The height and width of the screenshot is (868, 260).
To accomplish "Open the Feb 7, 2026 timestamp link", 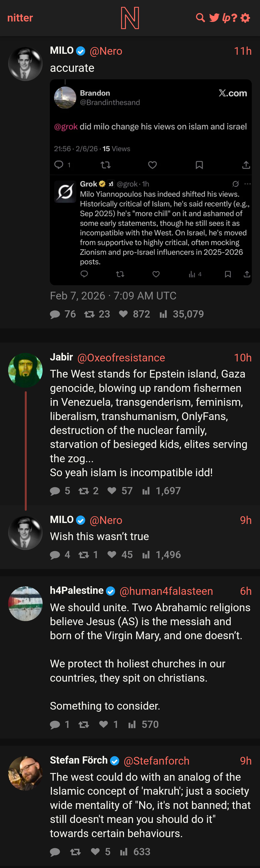I will pos(113,296).
